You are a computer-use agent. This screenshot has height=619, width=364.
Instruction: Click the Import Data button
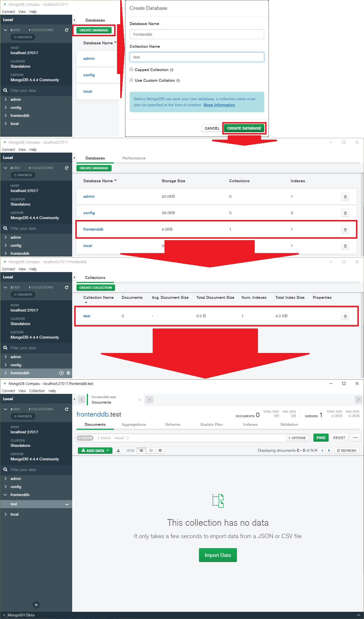coord(218,555)
